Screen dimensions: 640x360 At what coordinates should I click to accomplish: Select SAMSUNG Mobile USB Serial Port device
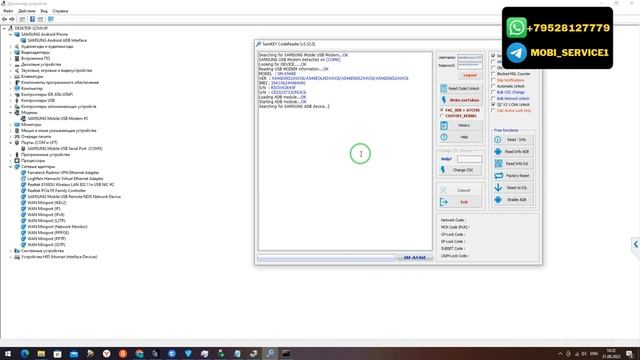click(65, 149)
